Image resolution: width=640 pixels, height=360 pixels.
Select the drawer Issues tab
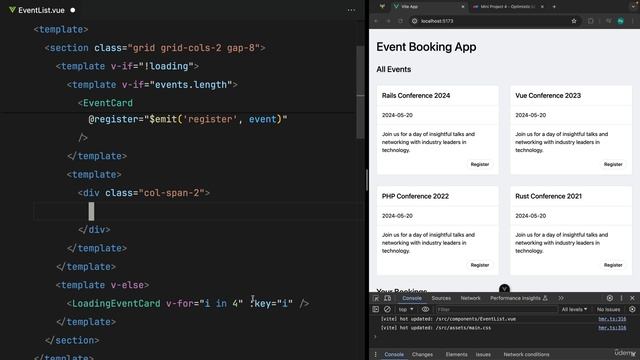[x=483, y=354]
